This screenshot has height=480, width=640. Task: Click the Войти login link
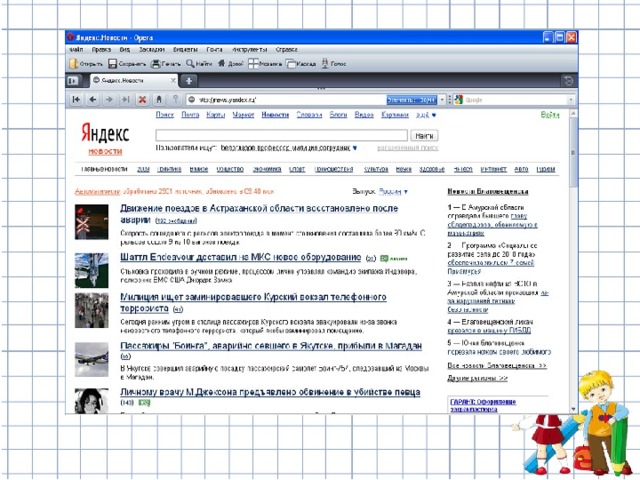point(550,115)
